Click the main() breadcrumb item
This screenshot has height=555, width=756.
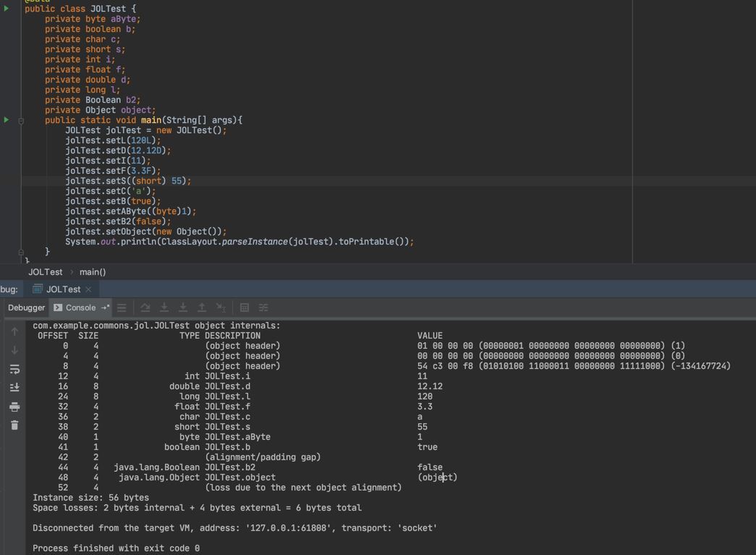click(x=93, y=272)
